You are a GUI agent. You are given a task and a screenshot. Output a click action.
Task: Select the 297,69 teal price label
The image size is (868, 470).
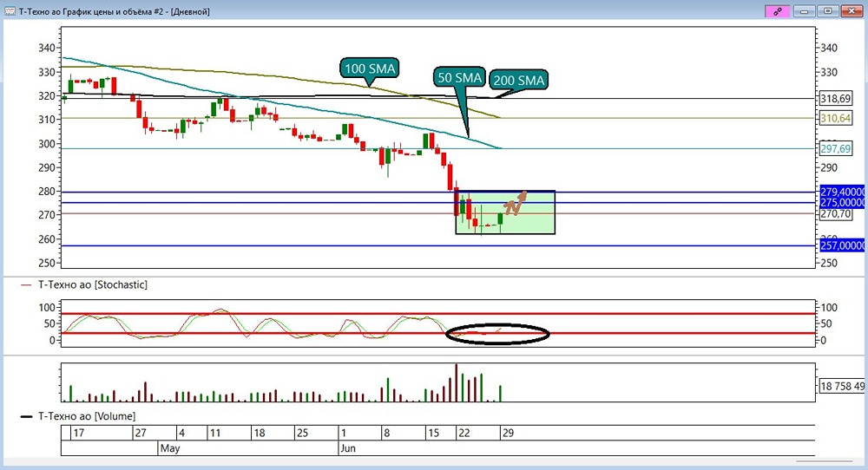coord(835,149)
